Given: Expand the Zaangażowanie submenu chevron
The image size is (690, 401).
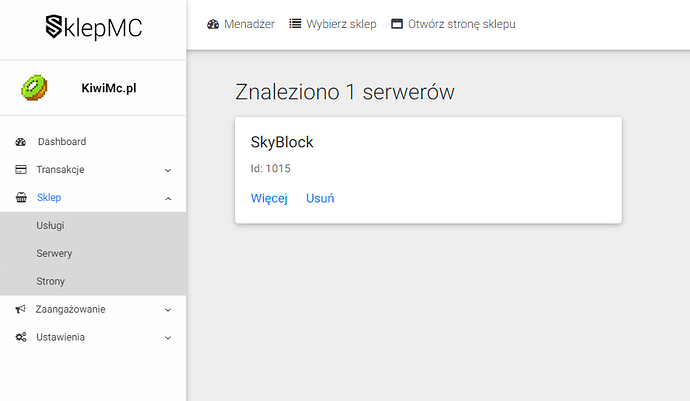Looking at the screenshot, I should [167, 310].
